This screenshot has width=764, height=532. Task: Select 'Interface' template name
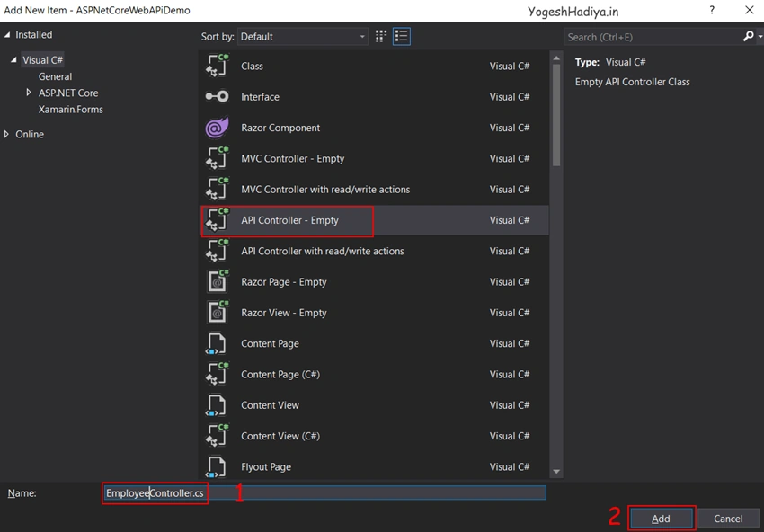(260, 97)
